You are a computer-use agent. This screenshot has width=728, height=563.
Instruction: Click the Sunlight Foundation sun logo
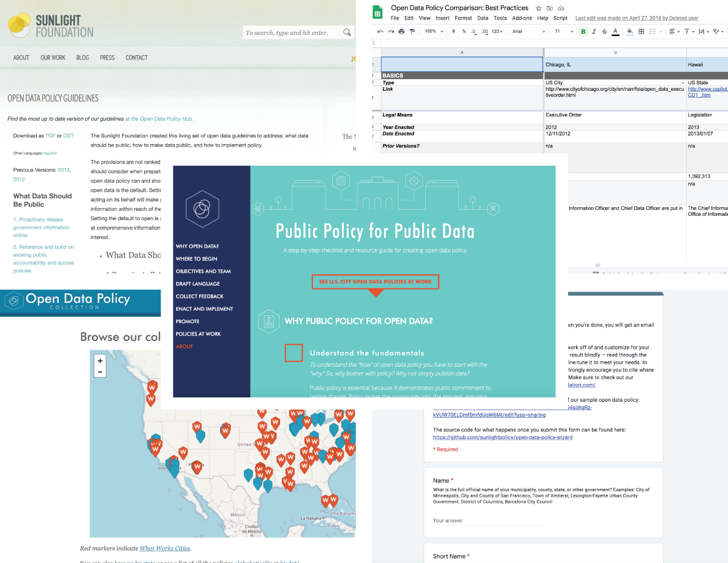click(19, 25)
